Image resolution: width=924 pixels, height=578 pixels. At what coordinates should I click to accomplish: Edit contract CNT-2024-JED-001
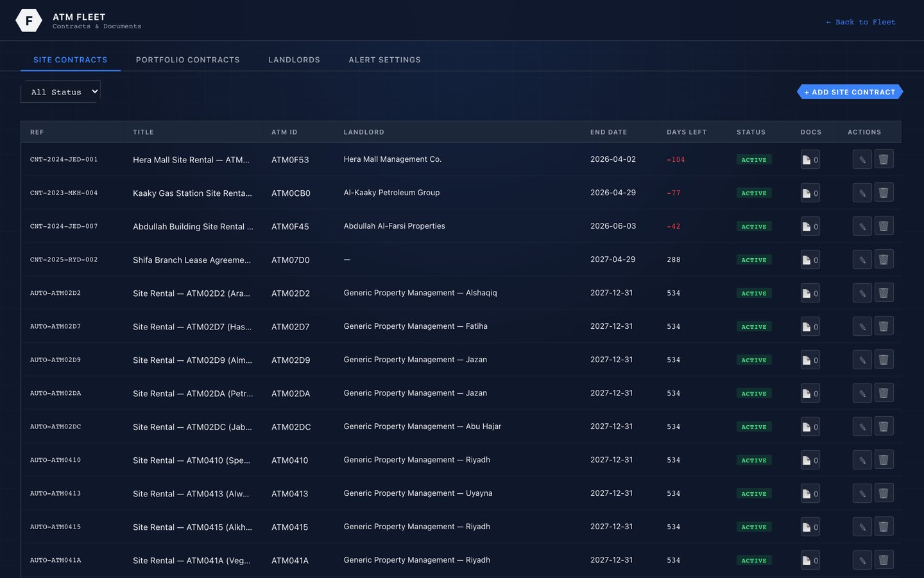click(x=862, y=159)
